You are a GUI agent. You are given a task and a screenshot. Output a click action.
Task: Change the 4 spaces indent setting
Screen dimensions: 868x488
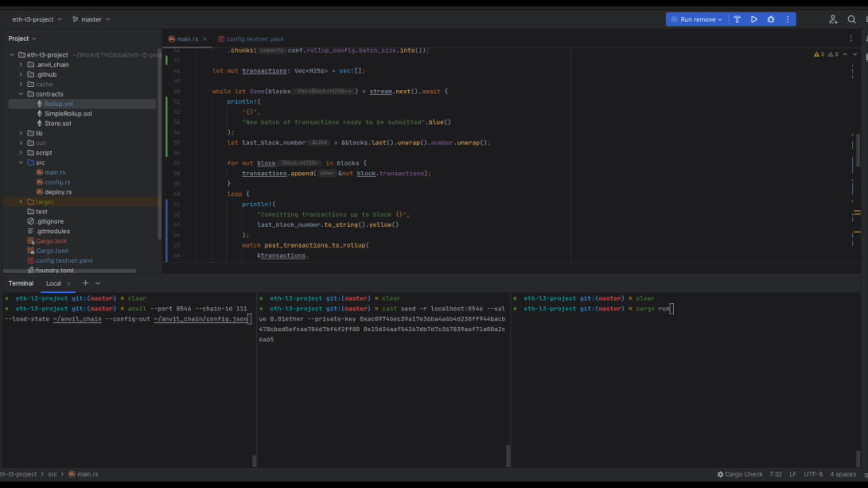pos(843,474)
